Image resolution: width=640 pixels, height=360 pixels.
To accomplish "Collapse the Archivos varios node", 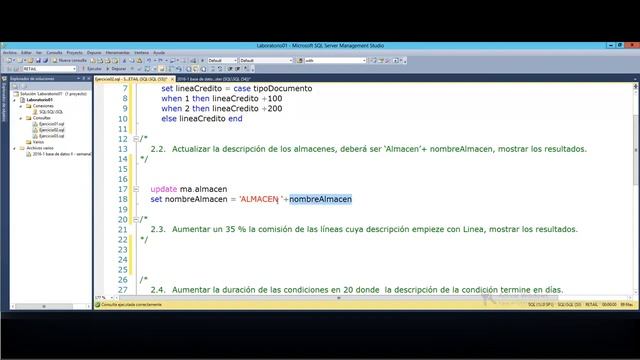I will pyautogui.click(x=15, y=148).
